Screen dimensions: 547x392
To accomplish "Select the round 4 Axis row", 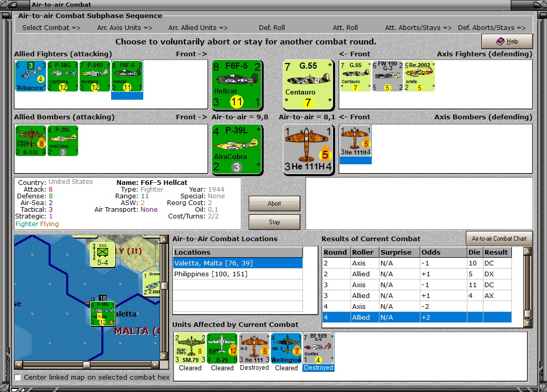I will click(x=417, y=306).
